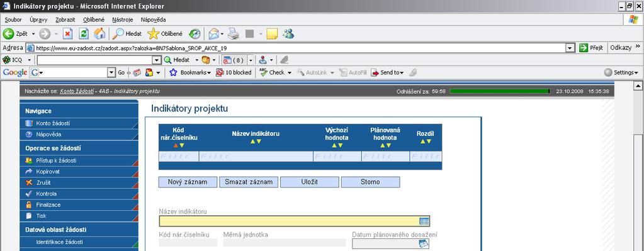Click the Smazat záznam button
Image resolution: width=644 pixels, height=251 pixels.
click(x=249, y=182)
